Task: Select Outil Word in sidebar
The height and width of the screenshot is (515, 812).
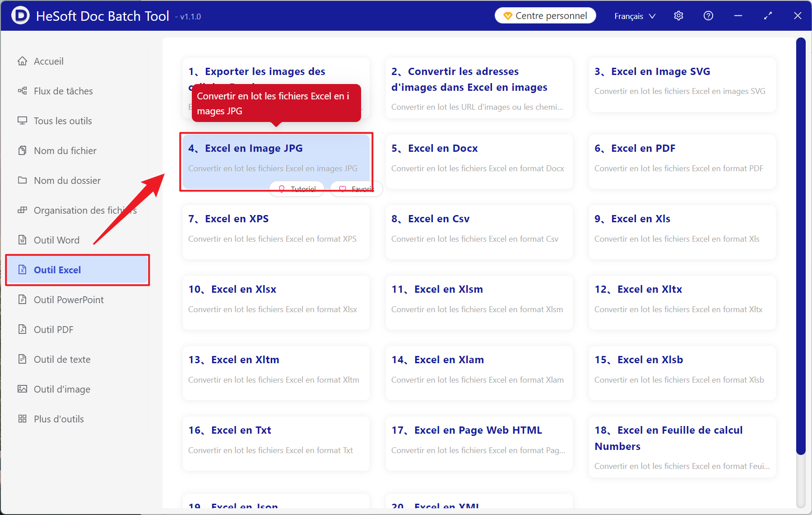Action: [77, 240]
